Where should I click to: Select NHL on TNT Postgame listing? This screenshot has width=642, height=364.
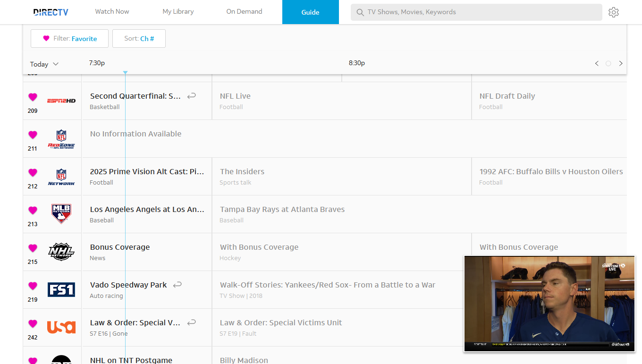click(x=146, y=356)
